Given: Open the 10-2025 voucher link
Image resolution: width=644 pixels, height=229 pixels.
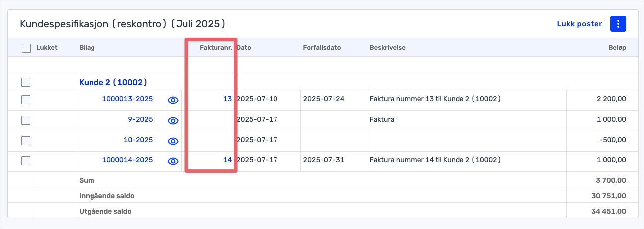Looking at the screenshot, I should [x=138, y=140].
